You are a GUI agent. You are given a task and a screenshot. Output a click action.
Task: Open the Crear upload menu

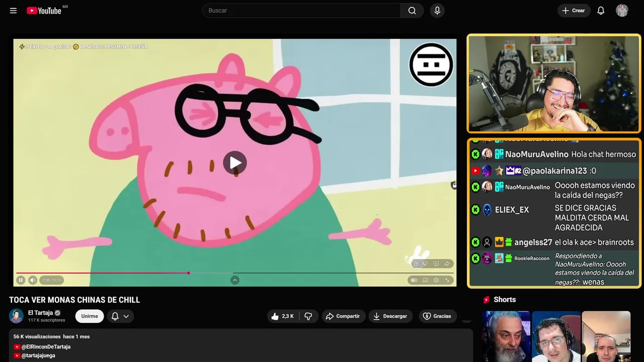574,11
